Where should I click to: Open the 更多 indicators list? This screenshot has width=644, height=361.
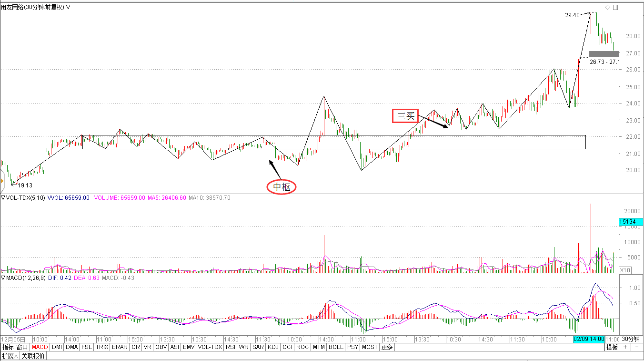pyautogui.click(x=387, y=347)
